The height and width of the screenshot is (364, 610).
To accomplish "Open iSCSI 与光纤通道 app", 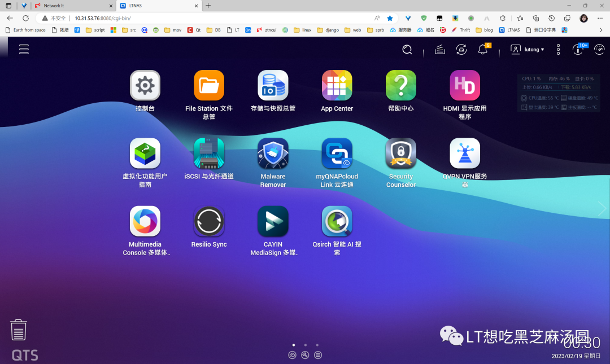I will tap(209, 154).
